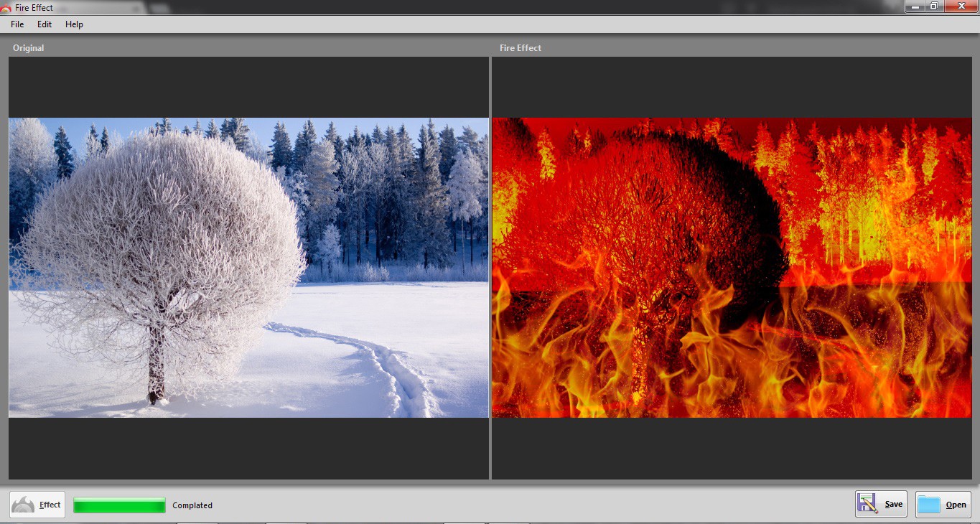
Task: Click the fire effect result image
Action: [732, 268]
